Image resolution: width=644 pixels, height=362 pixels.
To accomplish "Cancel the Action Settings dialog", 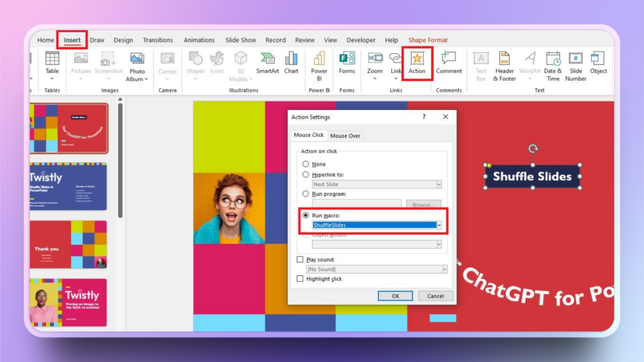I will (x=435, y=296).
